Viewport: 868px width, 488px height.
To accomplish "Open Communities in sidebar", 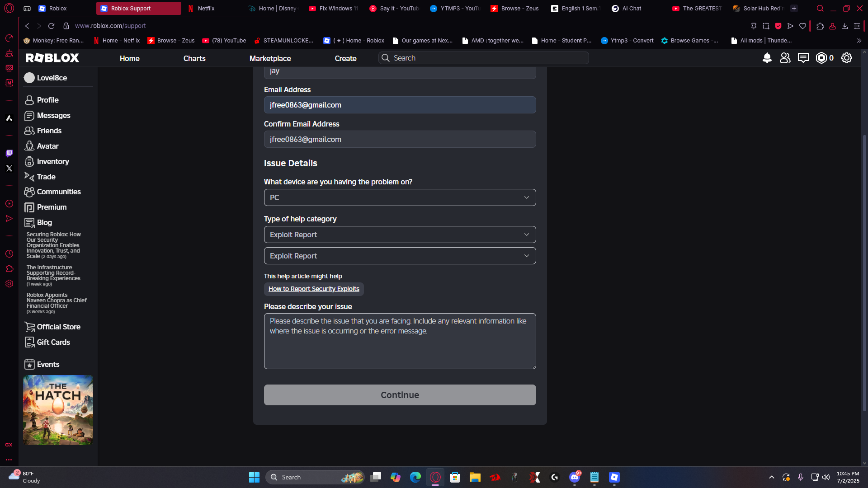I will [x=59, y=192].
